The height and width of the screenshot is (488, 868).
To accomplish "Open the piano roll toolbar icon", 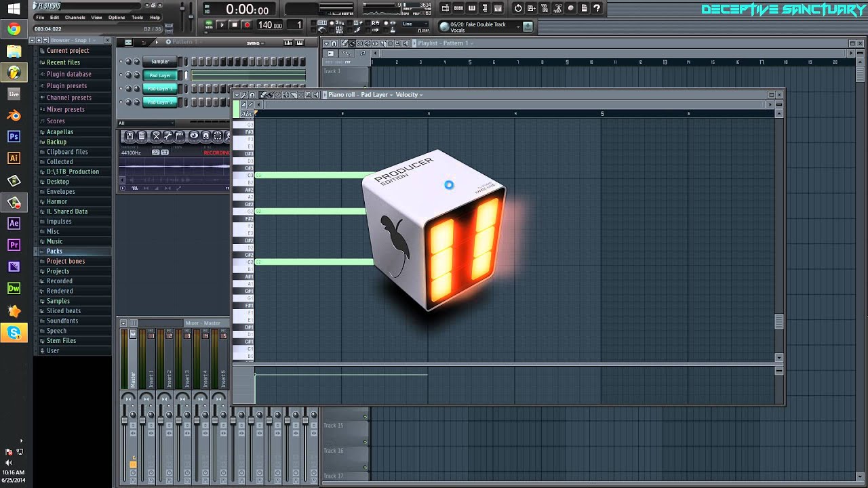I will pyautogui.click(x=471, y=8).
